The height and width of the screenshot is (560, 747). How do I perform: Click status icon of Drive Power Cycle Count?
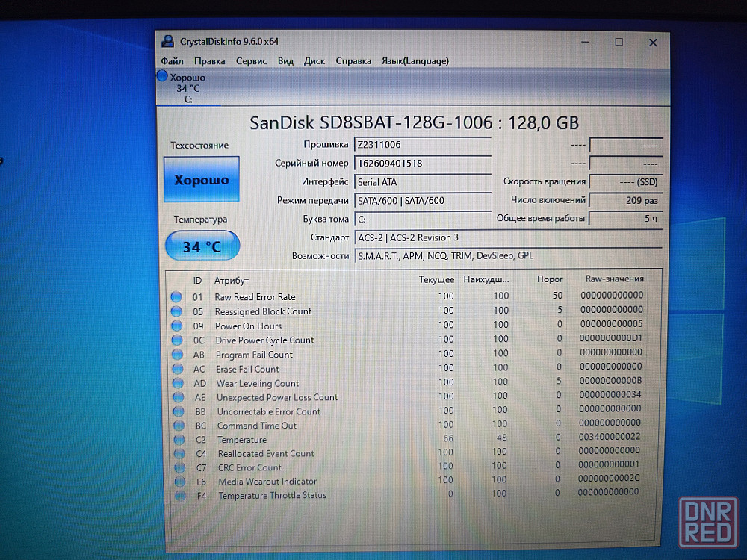(177, 340)
